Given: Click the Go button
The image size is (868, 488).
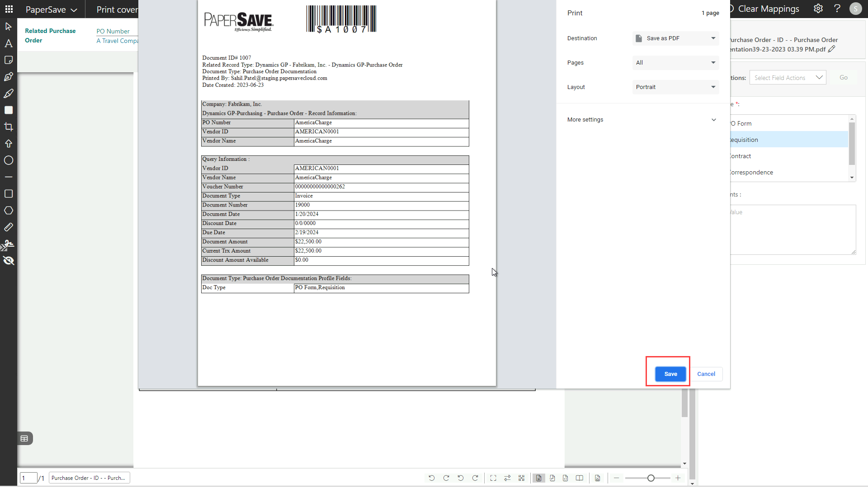Looking at the screenshot, I should (843, 78).
